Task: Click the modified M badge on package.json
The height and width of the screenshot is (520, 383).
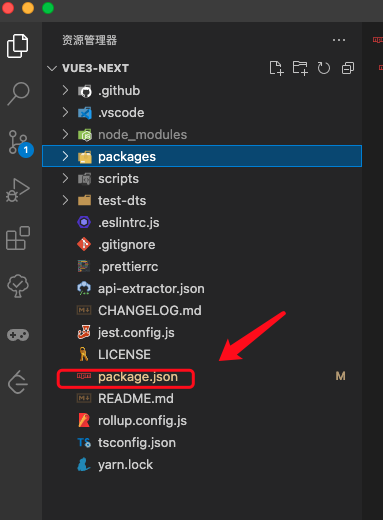Action: [340, 376]
